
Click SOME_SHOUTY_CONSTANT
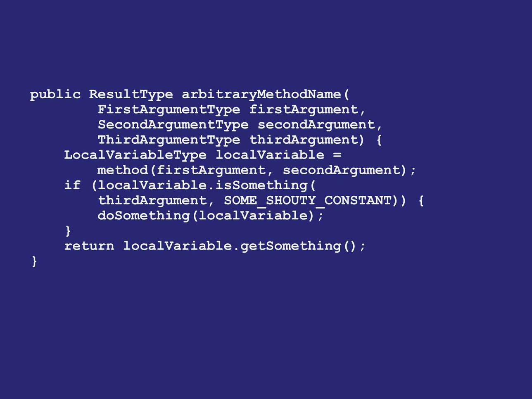(x=308, y=201)
